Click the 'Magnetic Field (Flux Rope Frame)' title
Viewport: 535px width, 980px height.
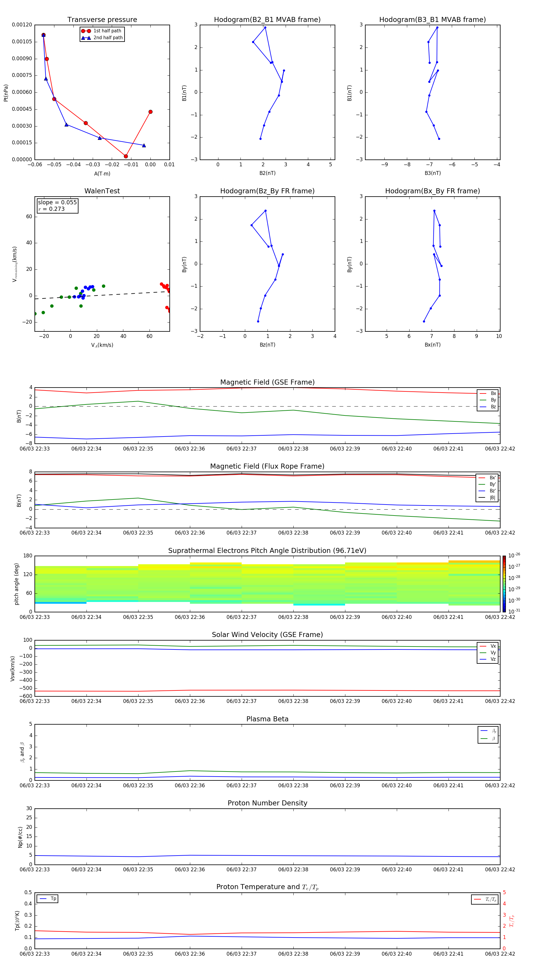click(x=267, y=467)
